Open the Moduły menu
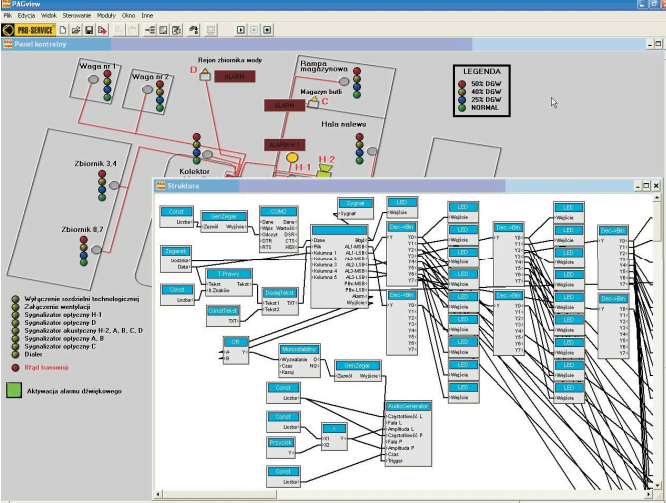Viewport: 666px width, 503px height. (x=106, y=15)
